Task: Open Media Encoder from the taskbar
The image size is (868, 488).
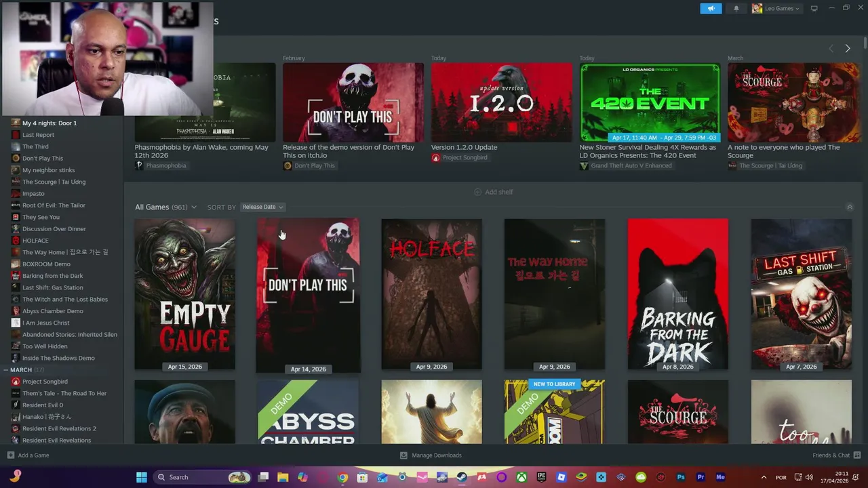Action: point(720,477)
